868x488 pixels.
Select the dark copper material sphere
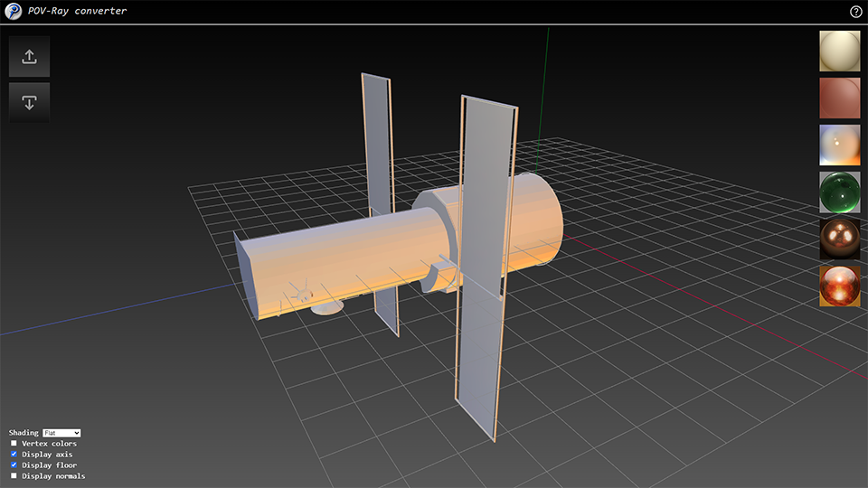tap(840, 239)
